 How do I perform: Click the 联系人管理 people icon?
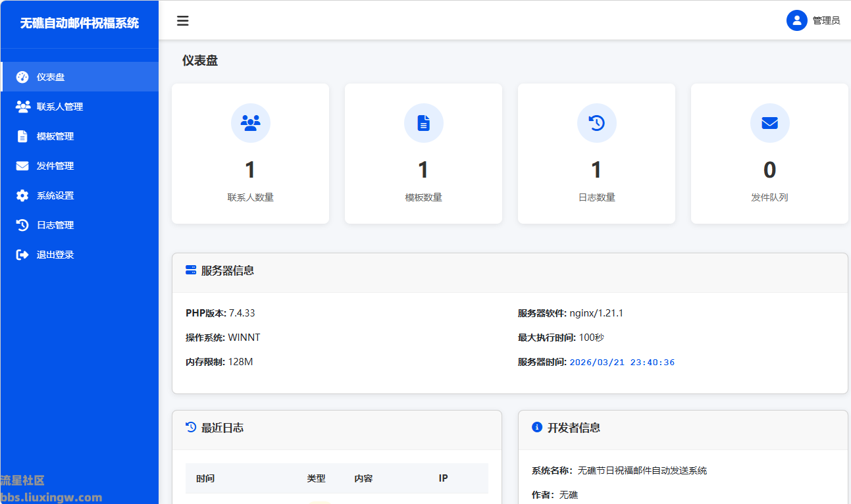tap(23, 107)
